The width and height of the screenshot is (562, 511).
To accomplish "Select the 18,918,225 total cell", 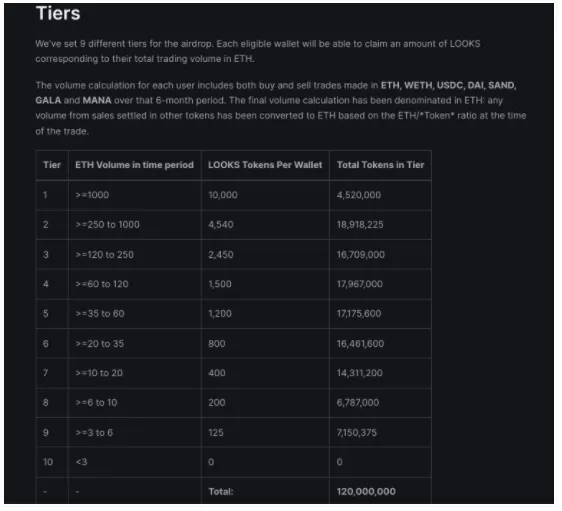I will pyautogui.click(x=380, y=225).
